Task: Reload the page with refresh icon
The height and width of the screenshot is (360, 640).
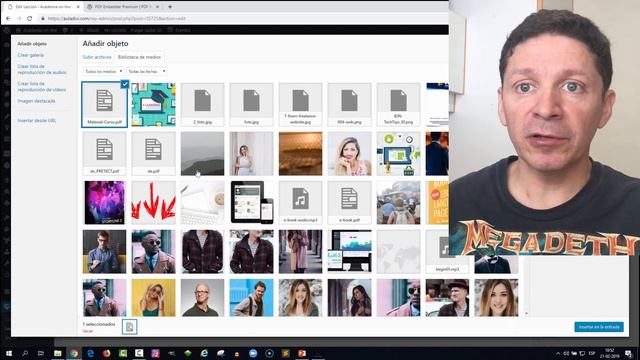Action: pos(29,18)
